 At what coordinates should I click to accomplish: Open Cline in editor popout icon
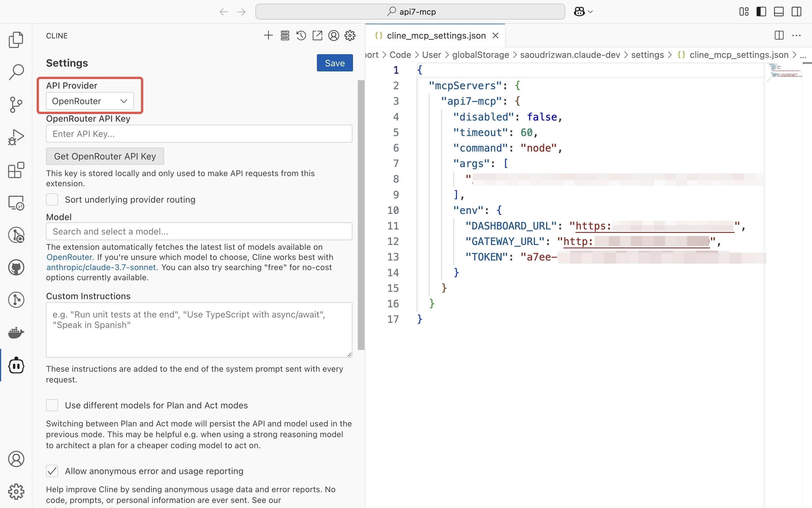[x=317, y=36]
